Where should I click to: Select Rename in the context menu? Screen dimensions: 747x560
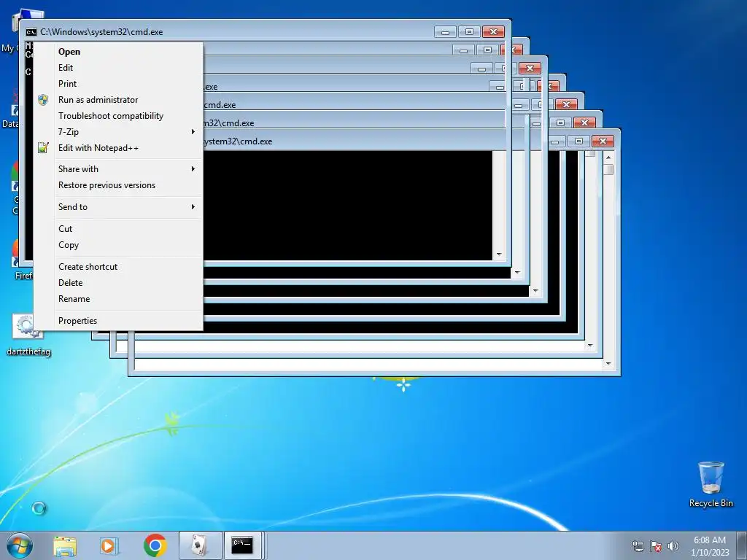coord(119,299)
